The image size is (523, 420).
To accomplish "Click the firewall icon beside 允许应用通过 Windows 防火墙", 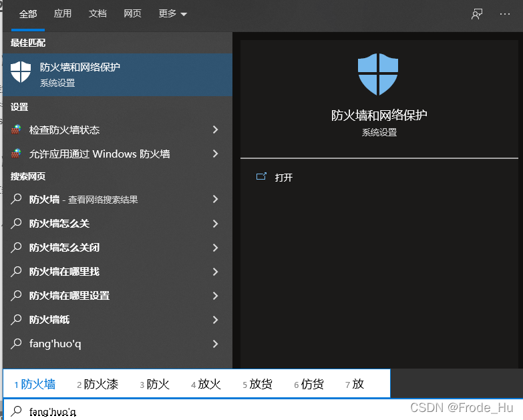I will (x=15, y=154).
